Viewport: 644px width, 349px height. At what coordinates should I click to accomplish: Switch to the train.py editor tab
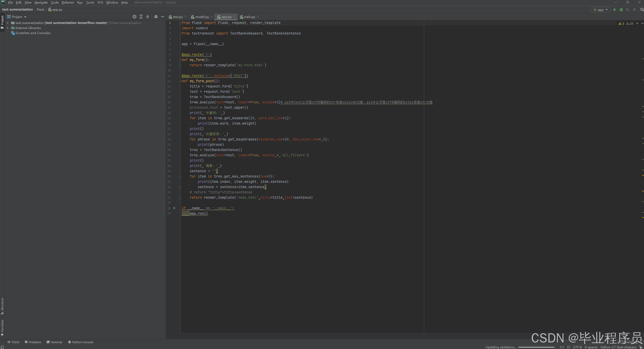(249, 17)
